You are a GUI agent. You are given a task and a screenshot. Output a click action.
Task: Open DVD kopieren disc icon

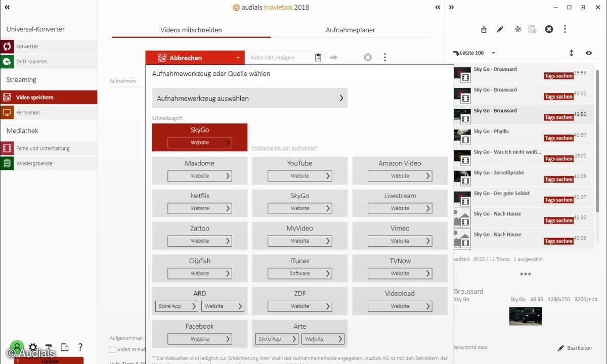tap(7, 62)
